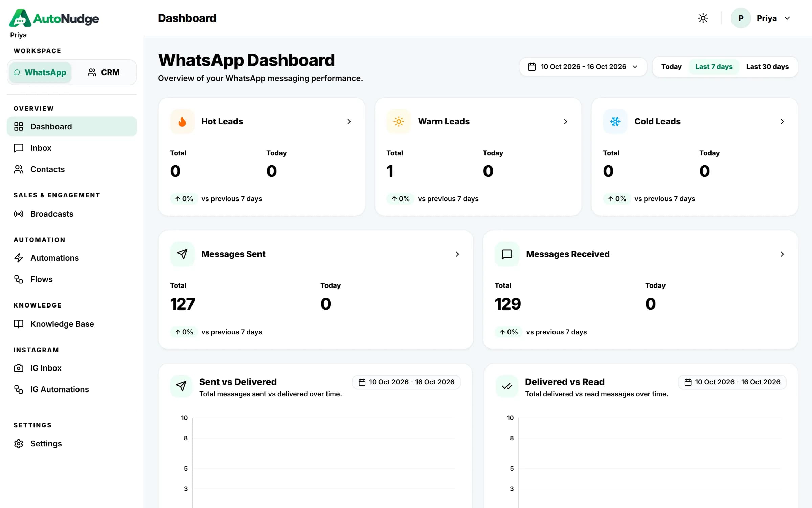This screenshot has width=812, height=508.
Task: Click the IG Inbox camera icon
Action: click(x=19, y=368)
